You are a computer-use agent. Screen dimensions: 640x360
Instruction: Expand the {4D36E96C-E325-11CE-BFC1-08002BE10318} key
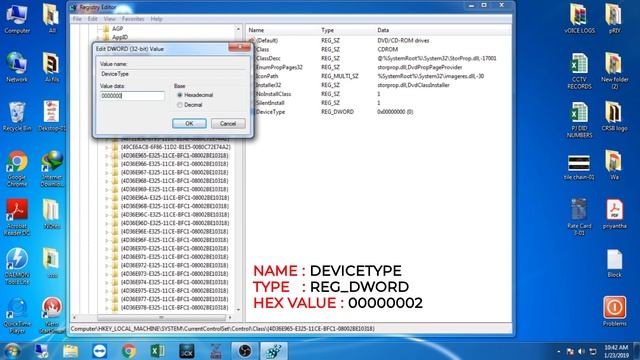[x=107, y=215]
